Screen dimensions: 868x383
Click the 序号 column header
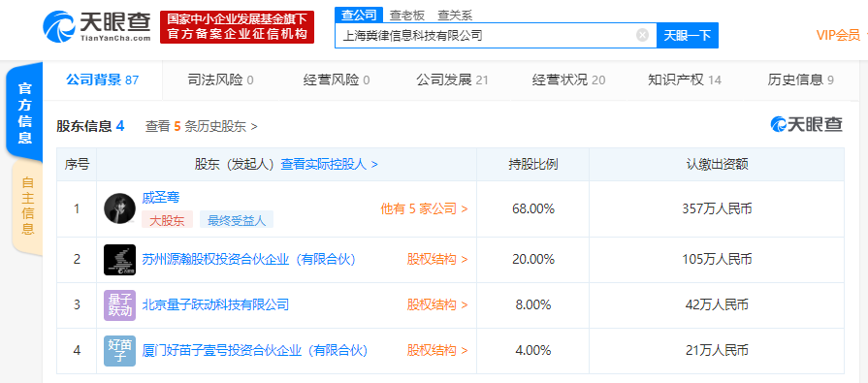(77, 165)
